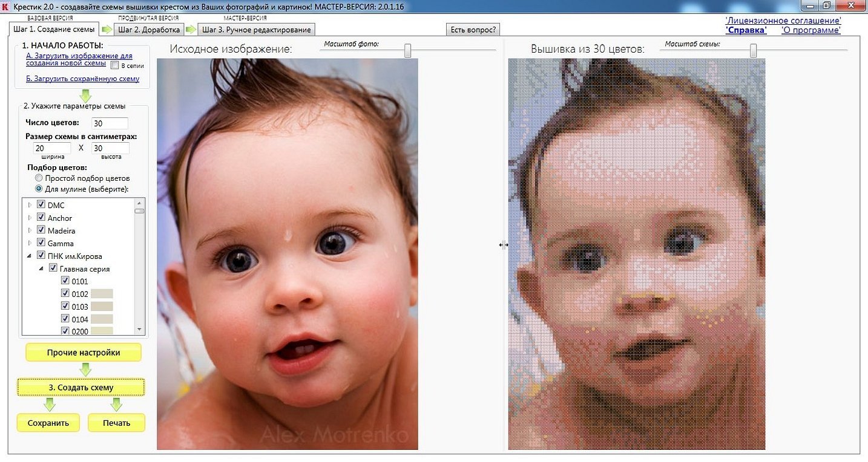
Task: Uncheck the 0200 color checkbox
Action: tap(65, 331)
